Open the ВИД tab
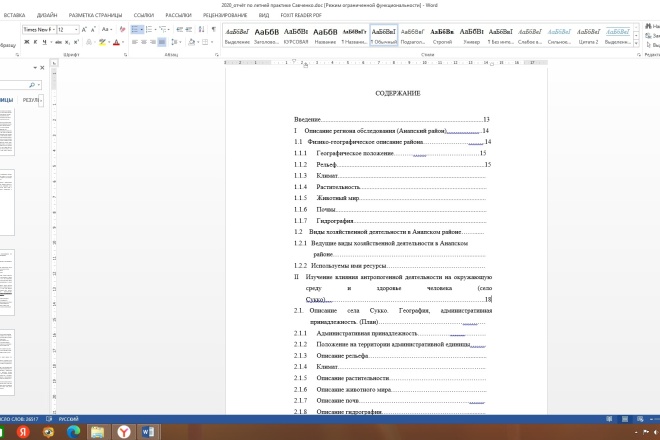 [x=263, y=15]
